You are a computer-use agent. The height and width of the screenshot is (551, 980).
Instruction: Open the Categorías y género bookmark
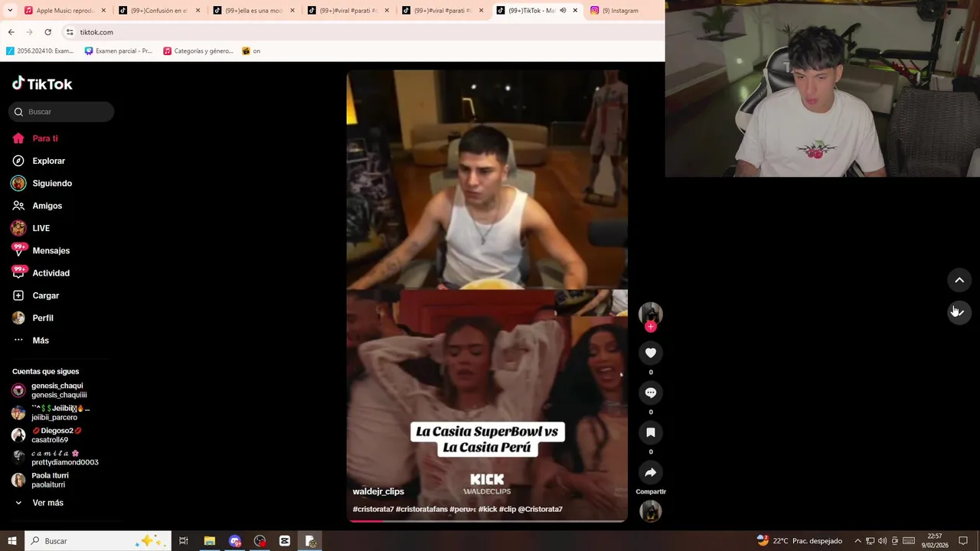pos(198,51)
